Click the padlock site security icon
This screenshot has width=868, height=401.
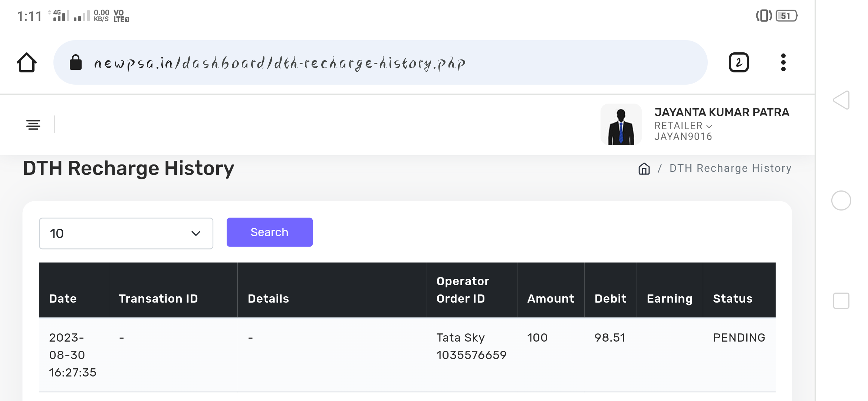pyautogui.click(x=76, y=62)
